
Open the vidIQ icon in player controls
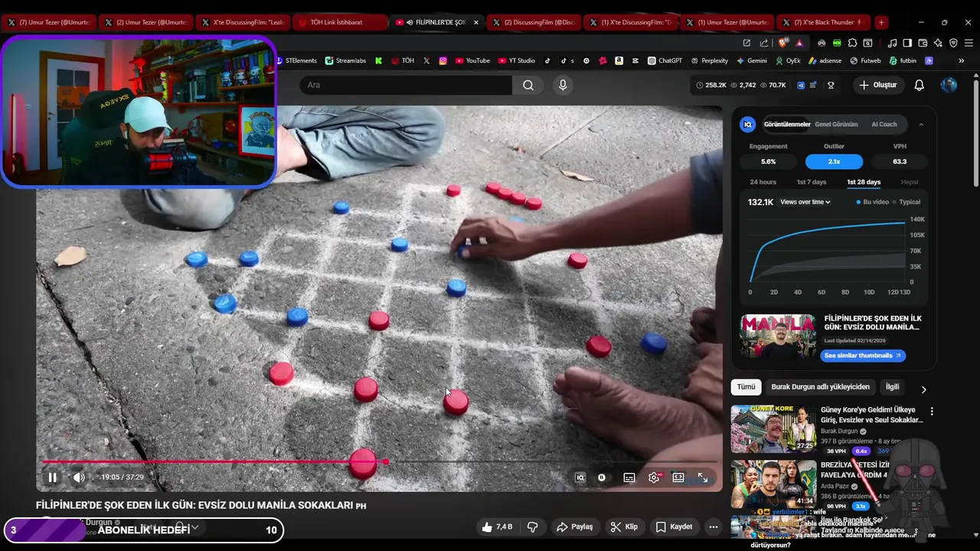[580, 478]
